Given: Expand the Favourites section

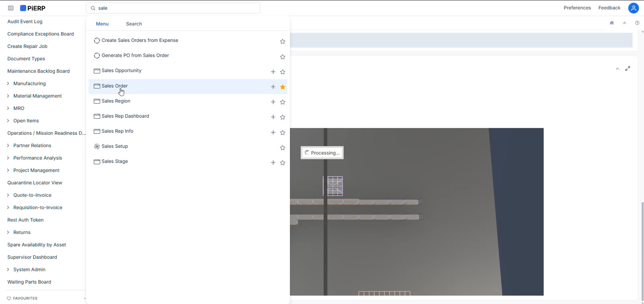Looking at the screenshot, I should [84, 298].
